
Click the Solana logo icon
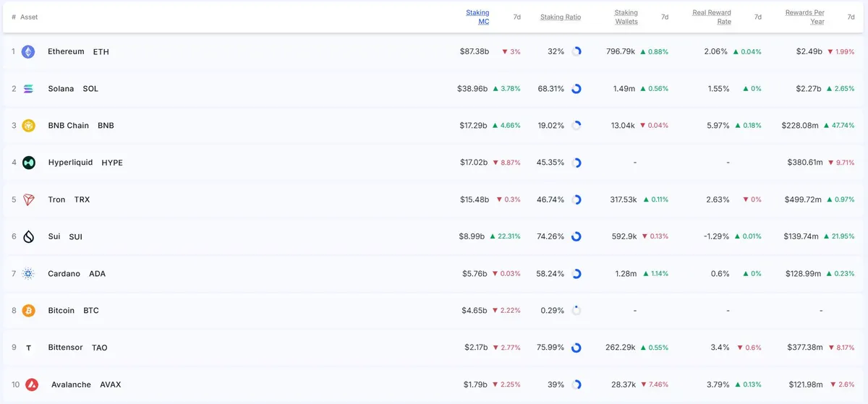point(28,89)
